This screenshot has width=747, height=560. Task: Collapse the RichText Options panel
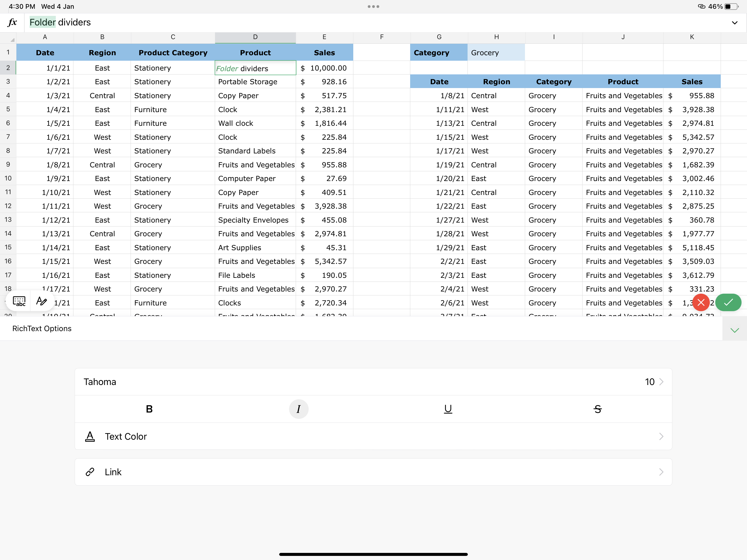(734, 330)
